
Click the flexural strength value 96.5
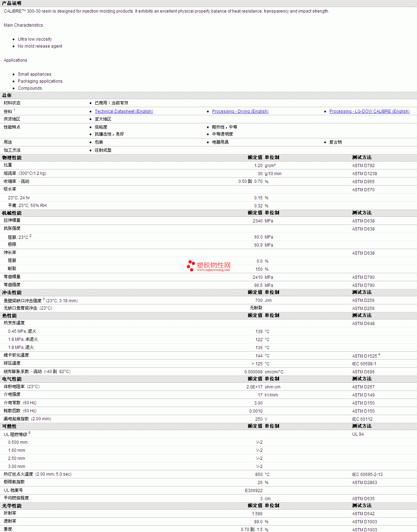pyautogui.click(x=258, y=285)
